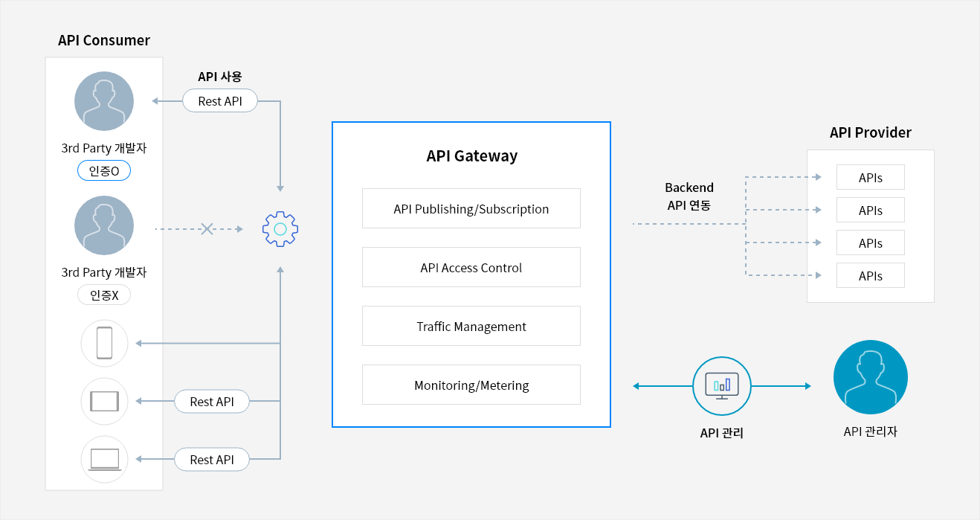Image resolution: width=980 pixels, height=520 pixels.
Task: Click the Traffic Management bar
Action: (471, 326)
